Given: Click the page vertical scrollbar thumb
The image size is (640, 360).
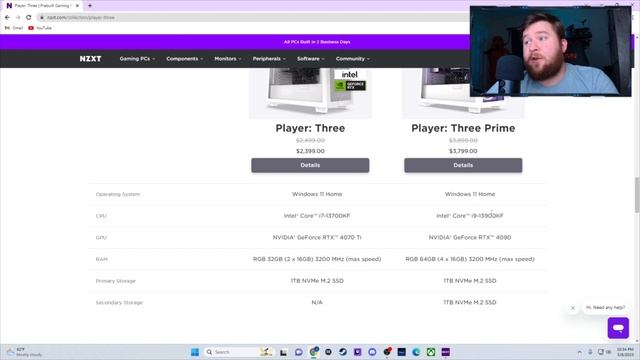Looking at the screenshot, I should [x=637, y=195].
